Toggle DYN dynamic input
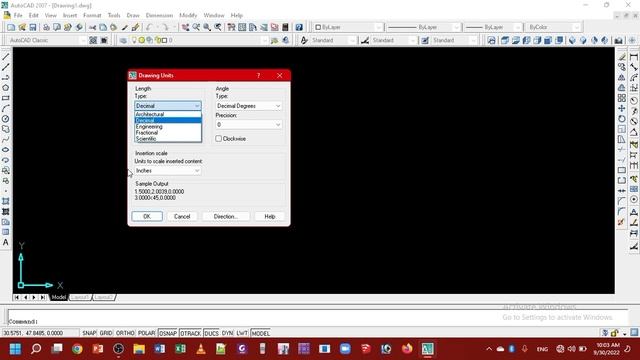 click(x=227, y=333)
